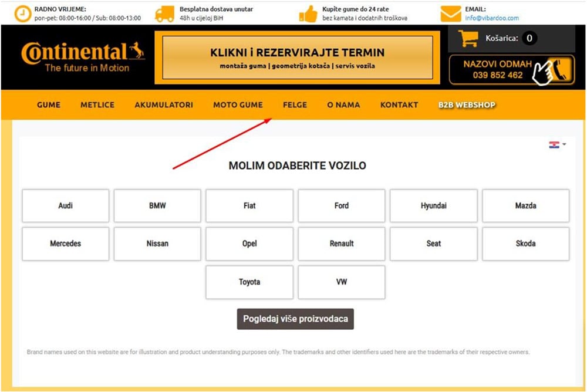Click the email envelope icon

pos(450,14)
